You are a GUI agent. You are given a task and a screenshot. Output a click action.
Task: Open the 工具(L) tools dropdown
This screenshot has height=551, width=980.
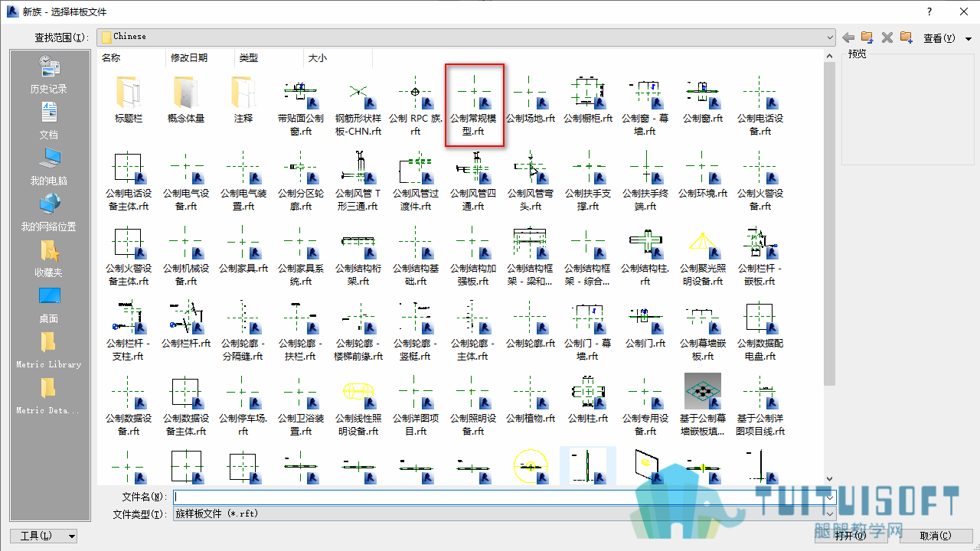coord(44,536)
